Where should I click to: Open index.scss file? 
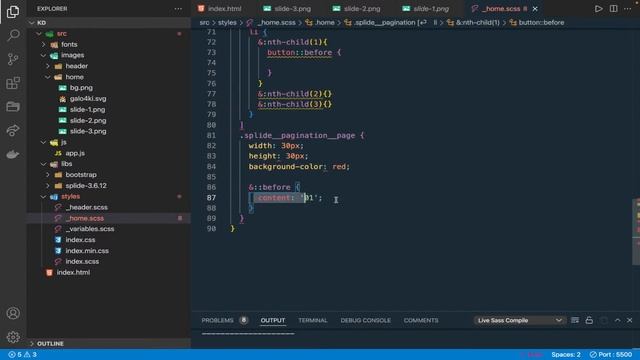pos(82,262)
